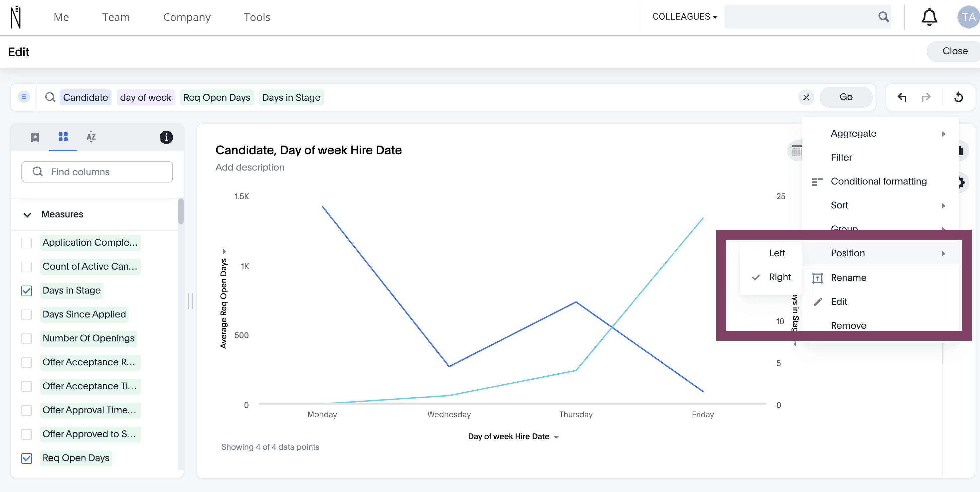Reset the search with refresh icon
Viewport: 980px width, 492px height.
[959, 97]
